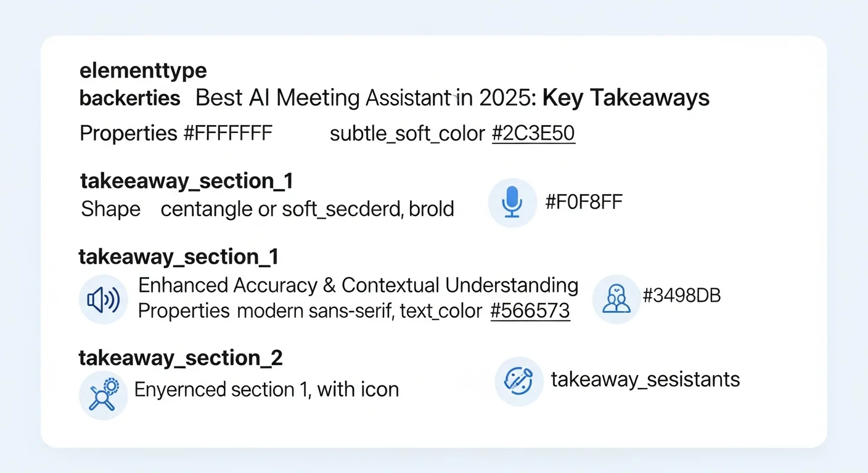The image size is (868, 473).
Task: Open the underlined #566573 link
Action: [530, 311]
